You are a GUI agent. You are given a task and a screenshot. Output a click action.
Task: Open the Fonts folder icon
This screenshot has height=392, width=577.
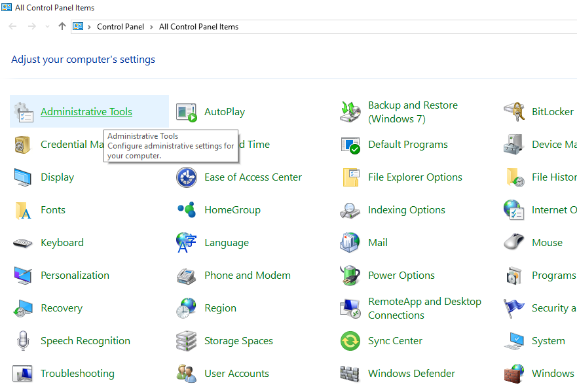coord(23,210)
